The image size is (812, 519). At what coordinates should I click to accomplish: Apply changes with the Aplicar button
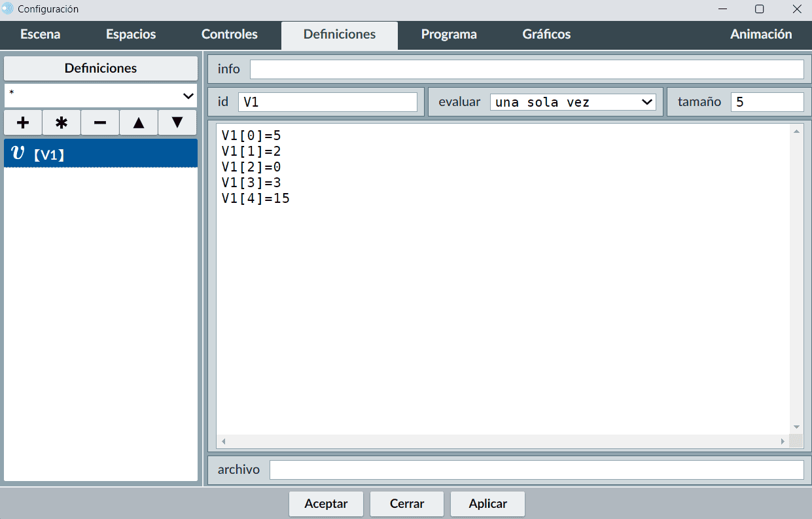(487, 504)
